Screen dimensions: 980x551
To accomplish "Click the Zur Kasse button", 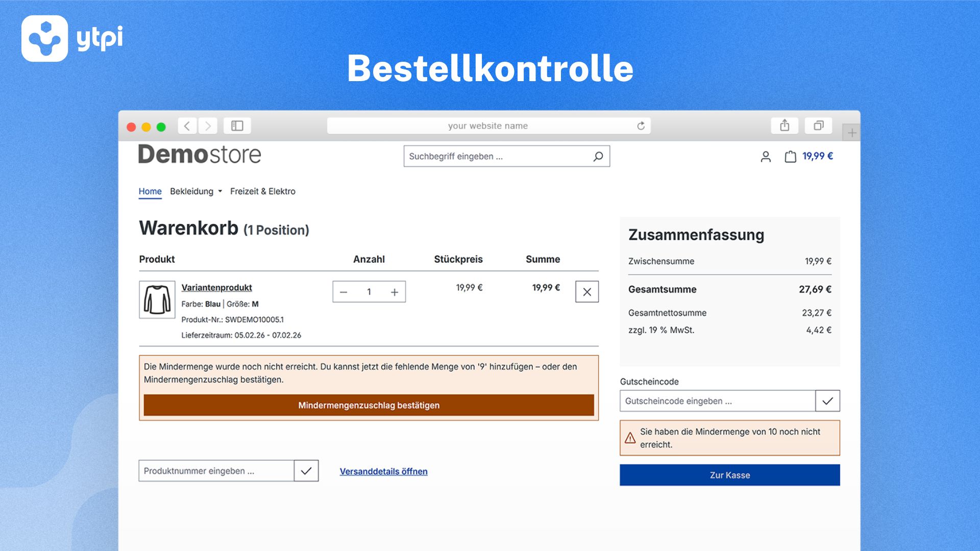I will [729, 475].
